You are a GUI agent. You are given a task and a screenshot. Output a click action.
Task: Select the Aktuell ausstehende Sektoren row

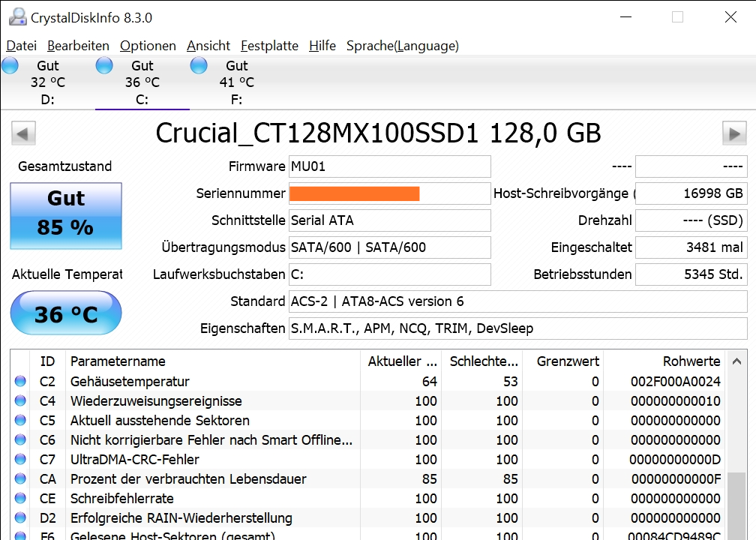pos(367,421)
